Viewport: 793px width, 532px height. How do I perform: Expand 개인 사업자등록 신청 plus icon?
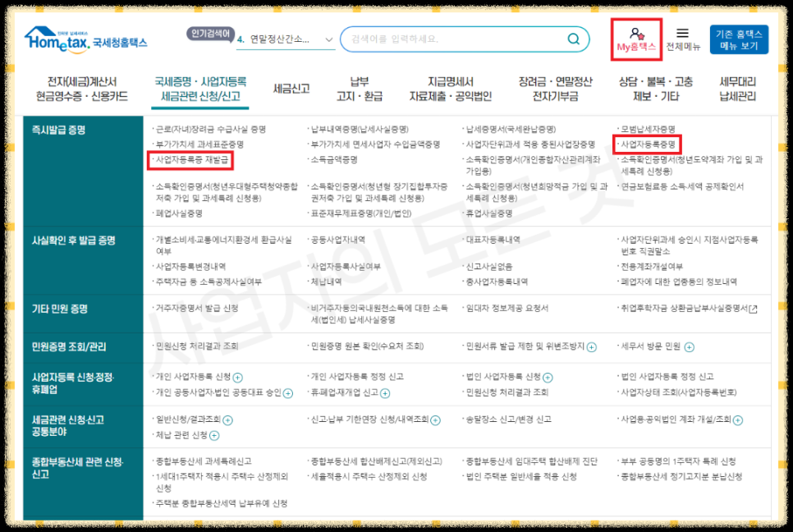click(x=237, y=378)
